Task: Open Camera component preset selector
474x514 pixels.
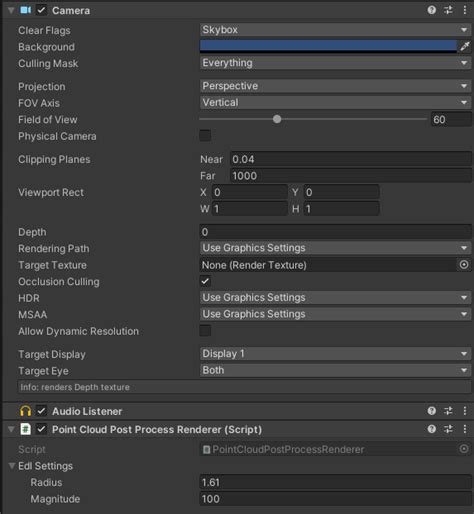Action: (x=448, y=10)
